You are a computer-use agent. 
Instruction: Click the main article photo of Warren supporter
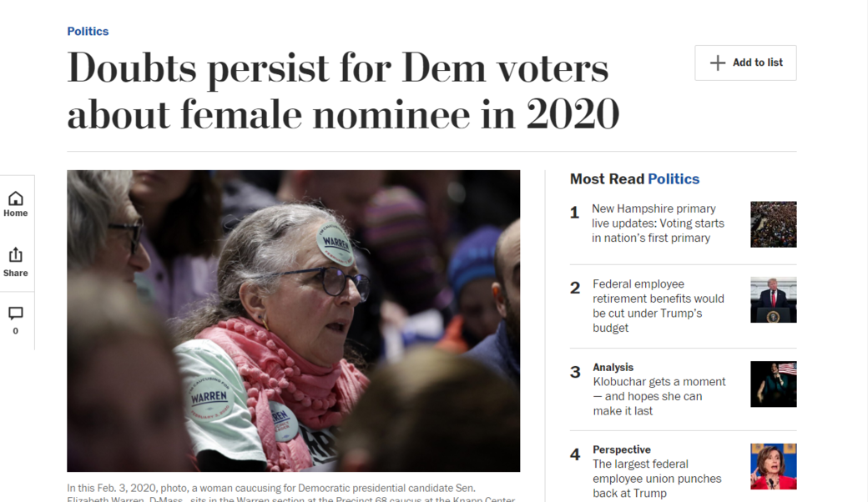[x=293, y=321]
